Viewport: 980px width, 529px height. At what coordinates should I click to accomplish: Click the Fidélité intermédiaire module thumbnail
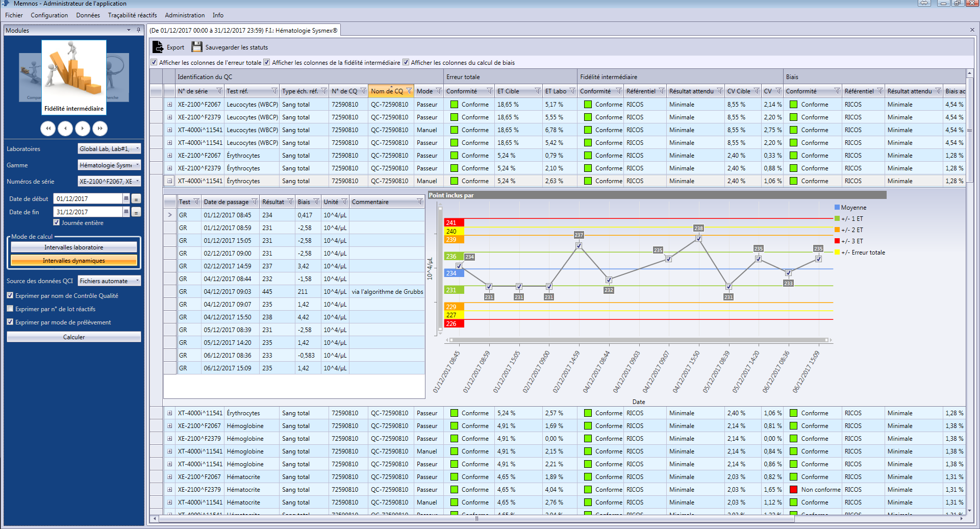pyautogui.click(x=74, y=77)
